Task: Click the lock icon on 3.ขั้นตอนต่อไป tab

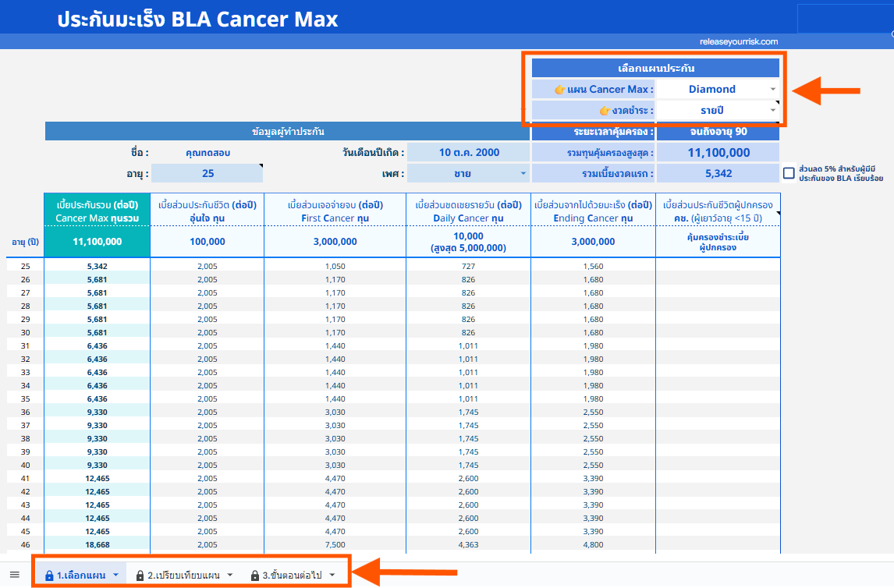Action: click(254, 576)
